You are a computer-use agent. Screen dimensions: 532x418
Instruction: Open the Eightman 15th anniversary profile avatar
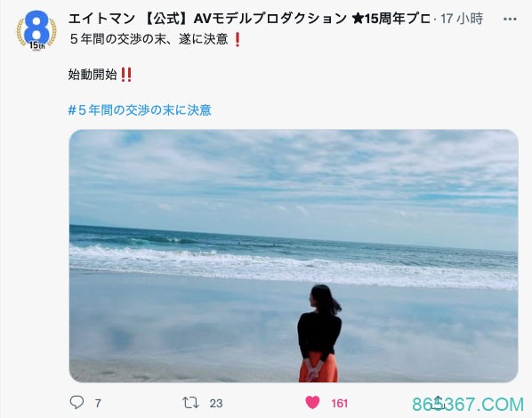point(36,30)
